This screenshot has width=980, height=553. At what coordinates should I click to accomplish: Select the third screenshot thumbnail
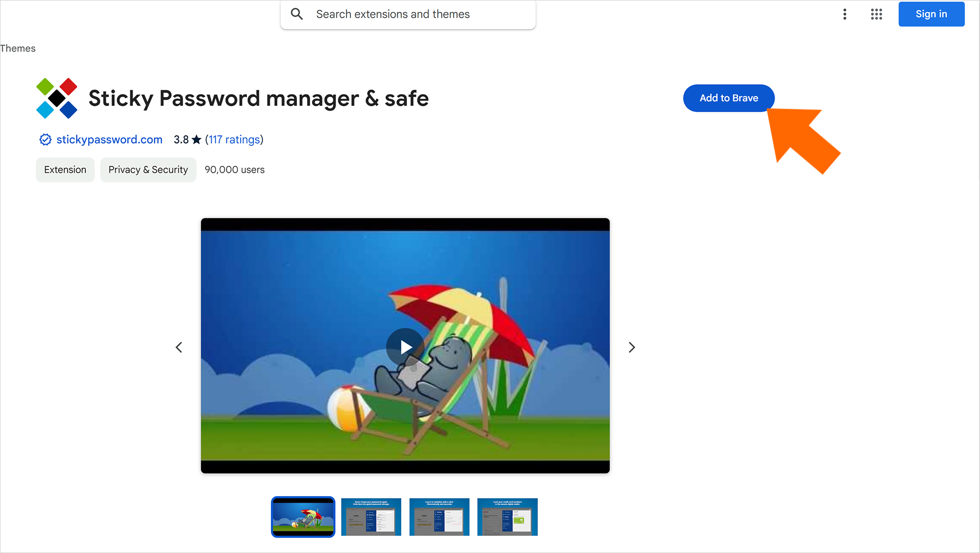[x=439, y=517]
